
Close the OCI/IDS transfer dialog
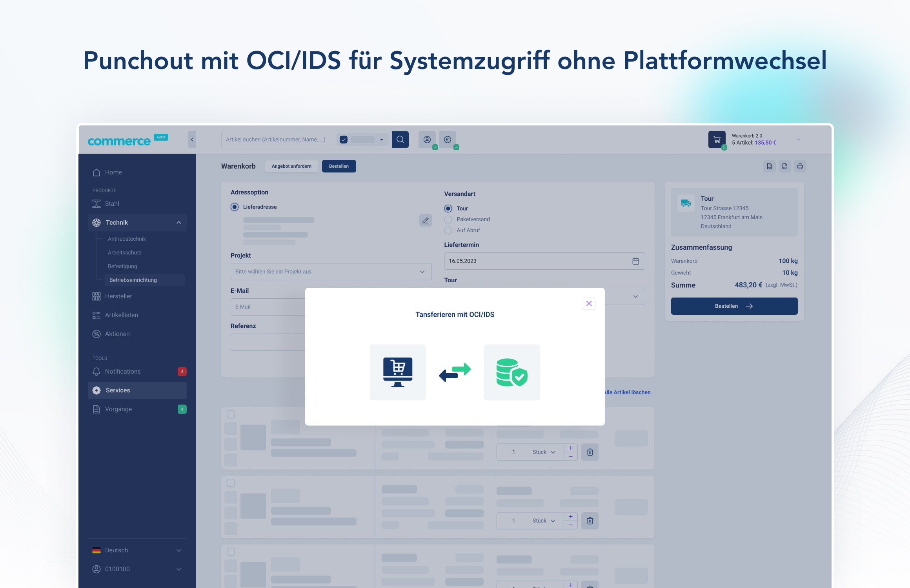[589, 303]
